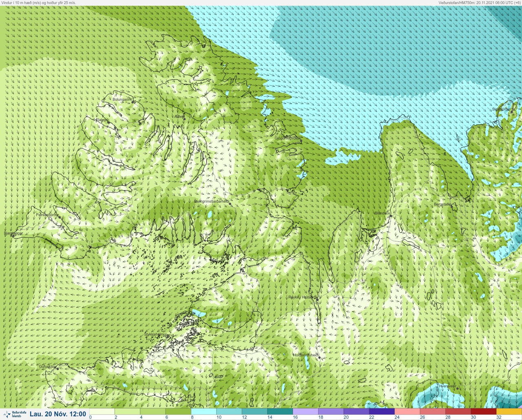Select the 14–16 m/s dark teal legend swatch
The width and height of the screenshot is (522, 420).
click(280, 411)
